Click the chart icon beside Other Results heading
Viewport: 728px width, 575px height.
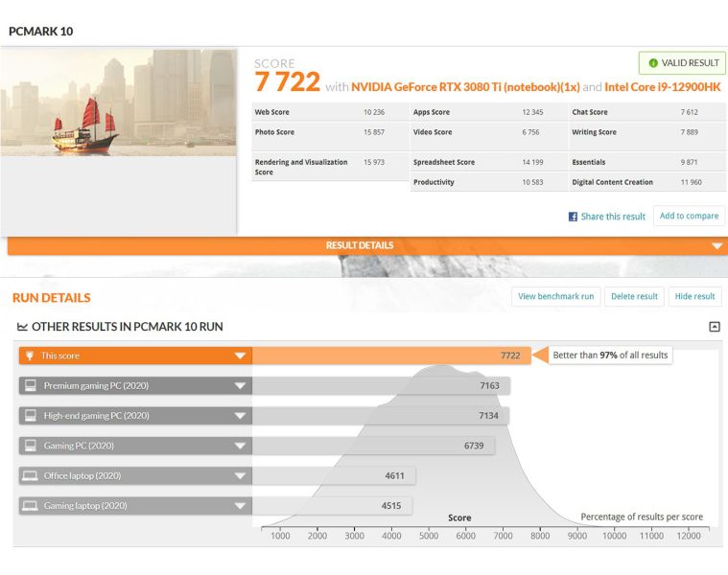click(x=22, y=327)
